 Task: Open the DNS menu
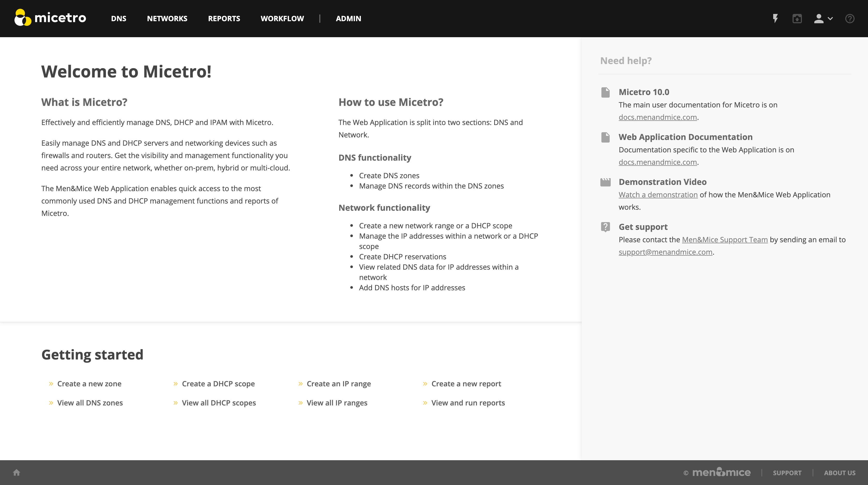point(119,19)
